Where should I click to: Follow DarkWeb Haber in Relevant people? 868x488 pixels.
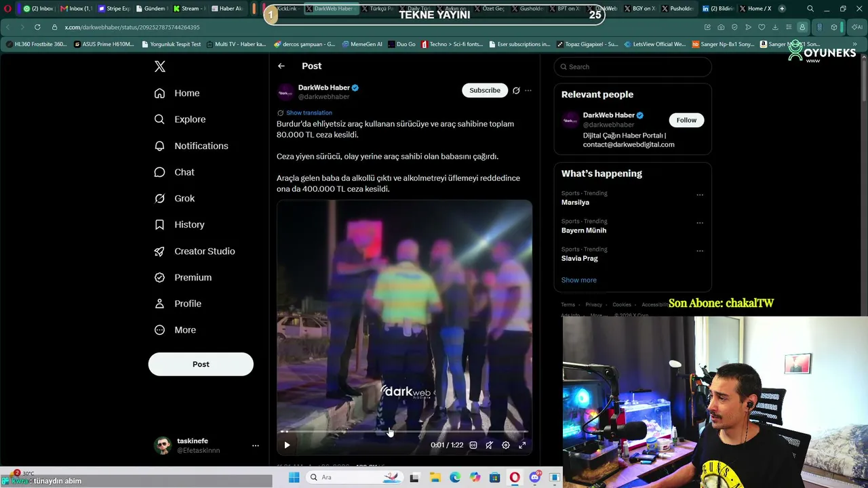(x=686, y=120)
